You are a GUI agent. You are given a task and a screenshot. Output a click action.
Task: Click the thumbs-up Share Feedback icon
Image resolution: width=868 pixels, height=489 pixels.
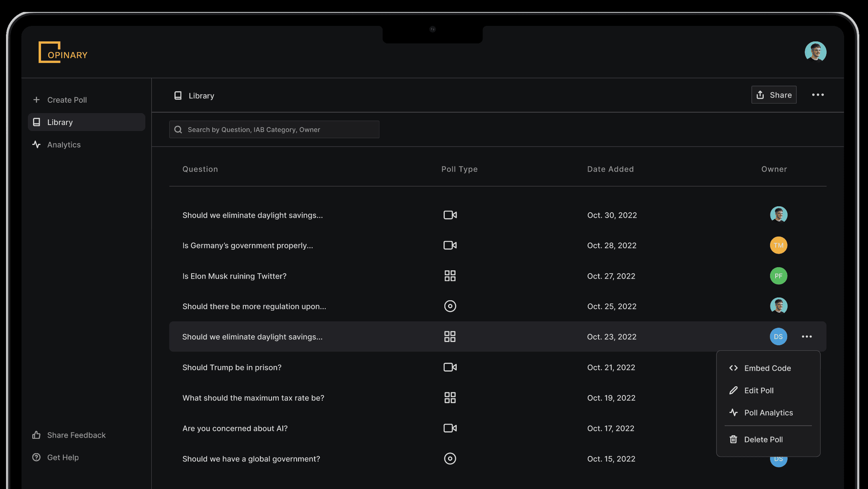point(36,435)
